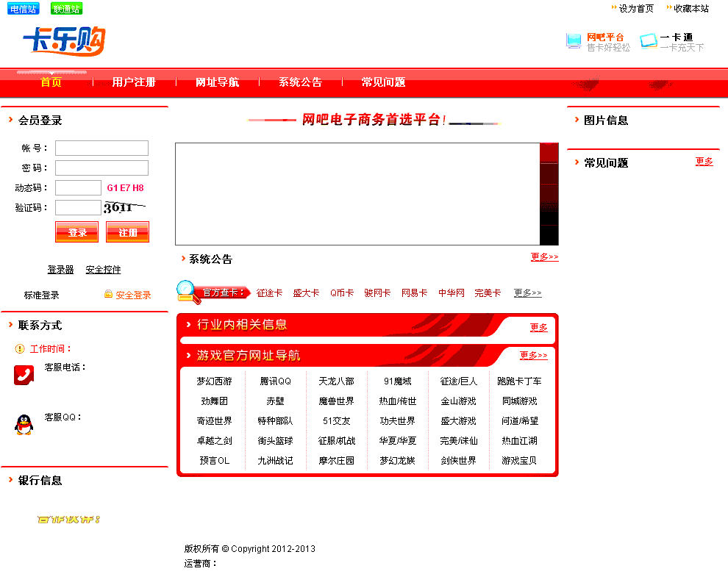Image resolution: width=728 pixels, height=574 pixels.
Task: Open 更多 in 行业内相关信息 header
Action: coord(538,327)
